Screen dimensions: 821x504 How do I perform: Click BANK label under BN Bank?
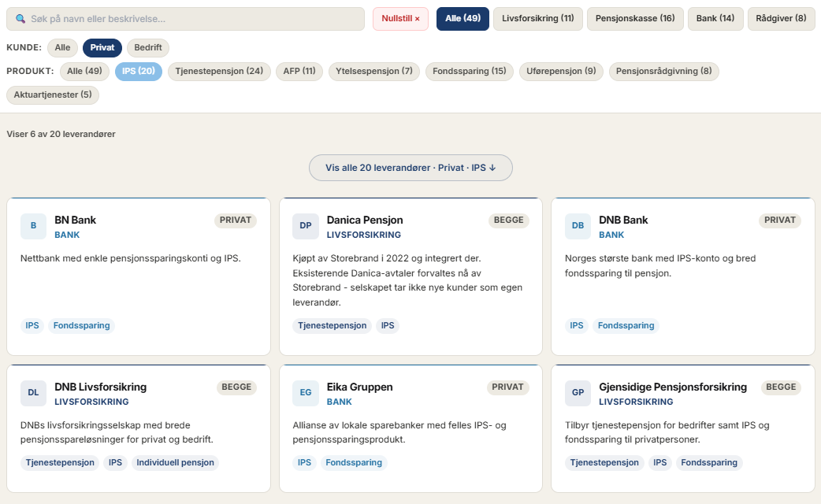(x=67, y=235)
